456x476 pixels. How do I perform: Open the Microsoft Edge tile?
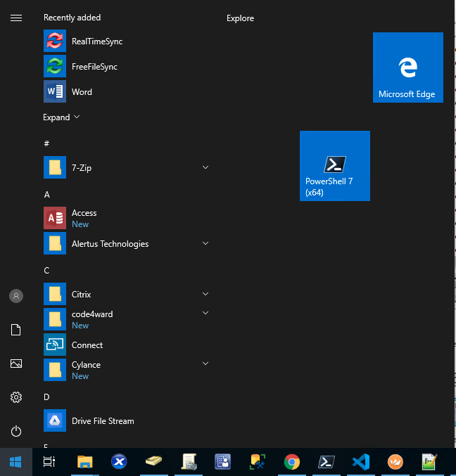pos(408,67)
